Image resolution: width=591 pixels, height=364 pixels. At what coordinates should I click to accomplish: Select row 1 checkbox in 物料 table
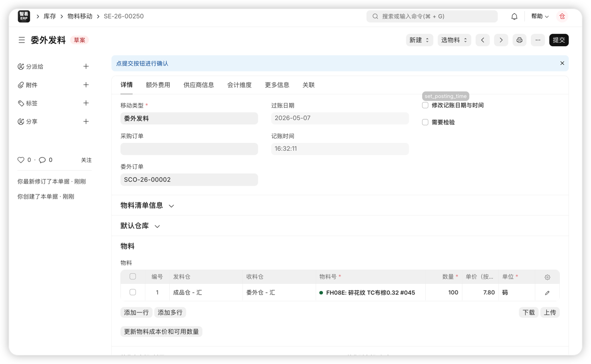(x=133, y=293)
